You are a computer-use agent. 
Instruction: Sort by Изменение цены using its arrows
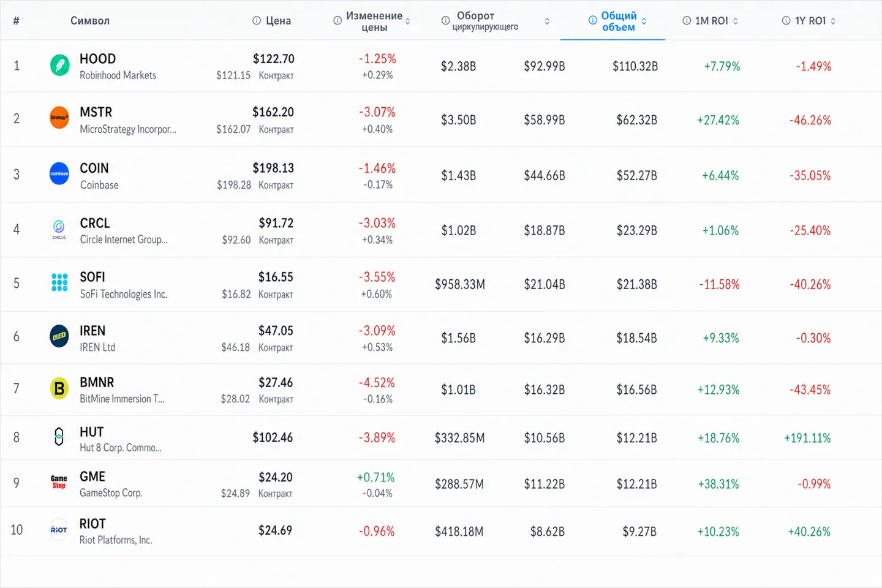(408, 21)
